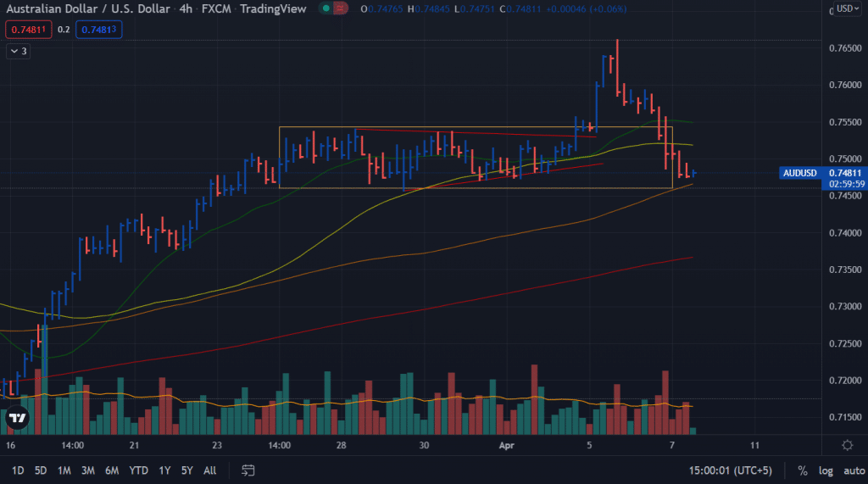Click the FXCM exchange label
Image resolution: width=868 pixels, height=484 pixels.
tap(216, 8)
